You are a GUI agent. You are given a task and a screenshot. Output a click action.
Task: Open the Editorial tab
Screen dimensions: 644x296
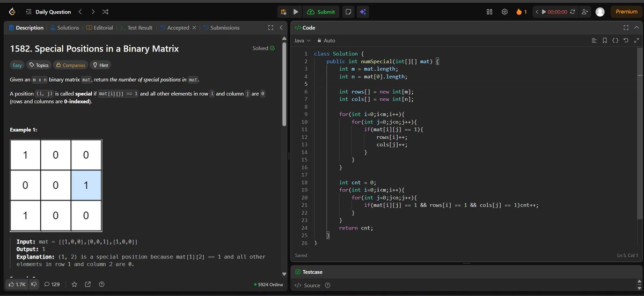click(x=100, y=27)
